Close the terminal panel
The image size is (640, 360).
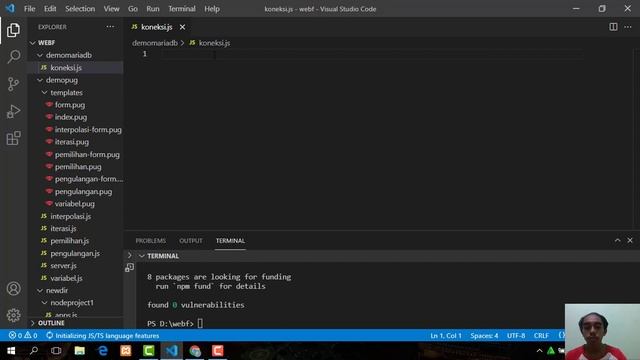coord(630,240)
